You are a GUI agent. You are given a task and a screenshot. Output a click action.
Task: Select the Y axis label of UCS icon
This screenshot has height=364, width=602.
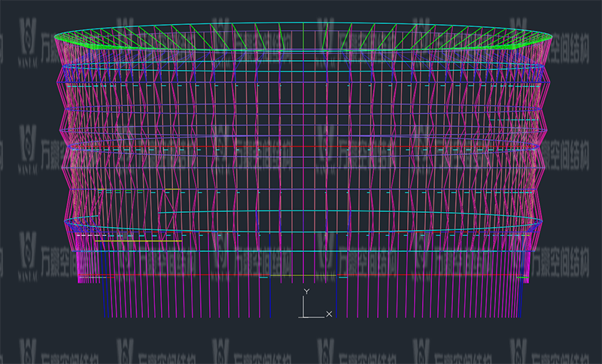306,291
